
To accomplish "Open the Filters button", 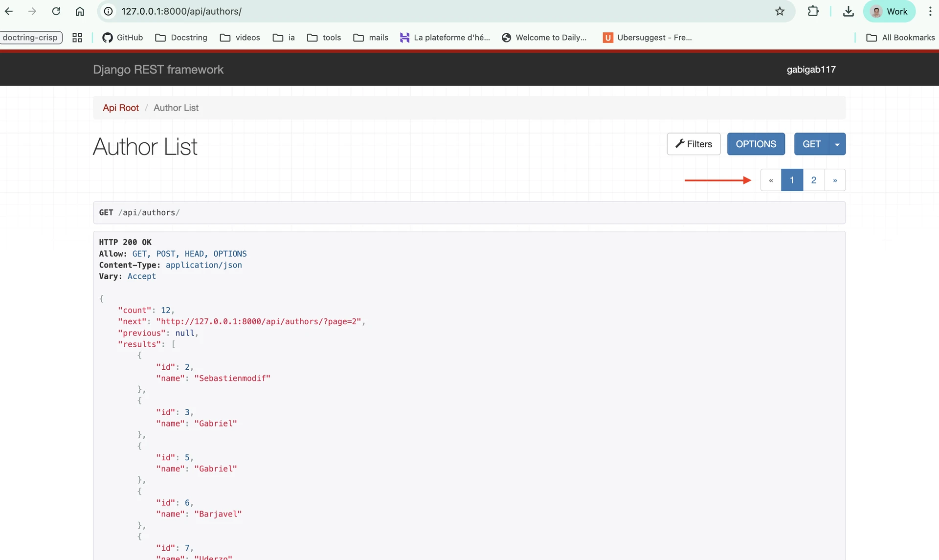I will 693,144.
